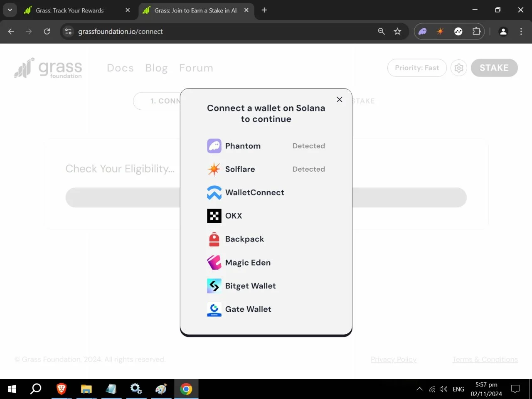The image size is (532, 399).
Task: Select the WalletConnect icon
Action: (214, 192)
